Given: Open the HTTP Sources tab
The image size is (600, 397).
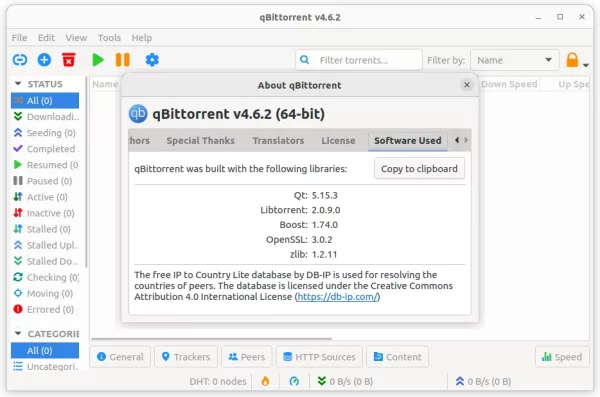Looking at the screenshot, I should pos(319,357).
